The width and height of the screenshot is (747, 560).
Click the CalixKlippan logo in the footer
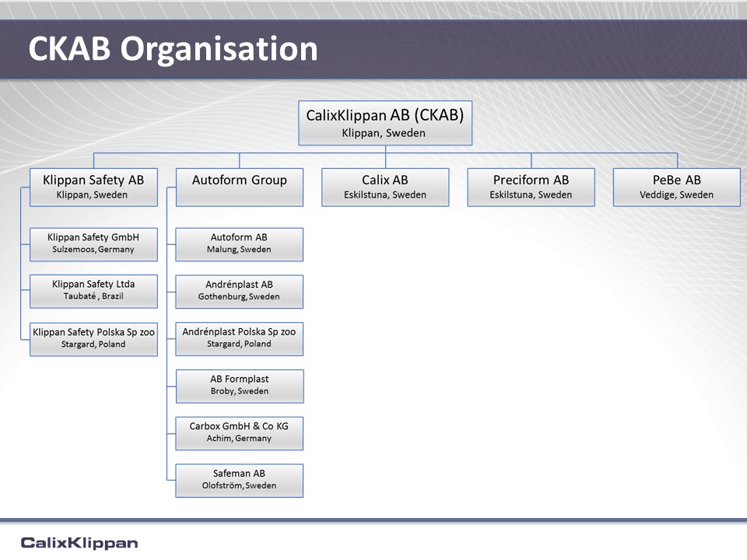(79, 543)
